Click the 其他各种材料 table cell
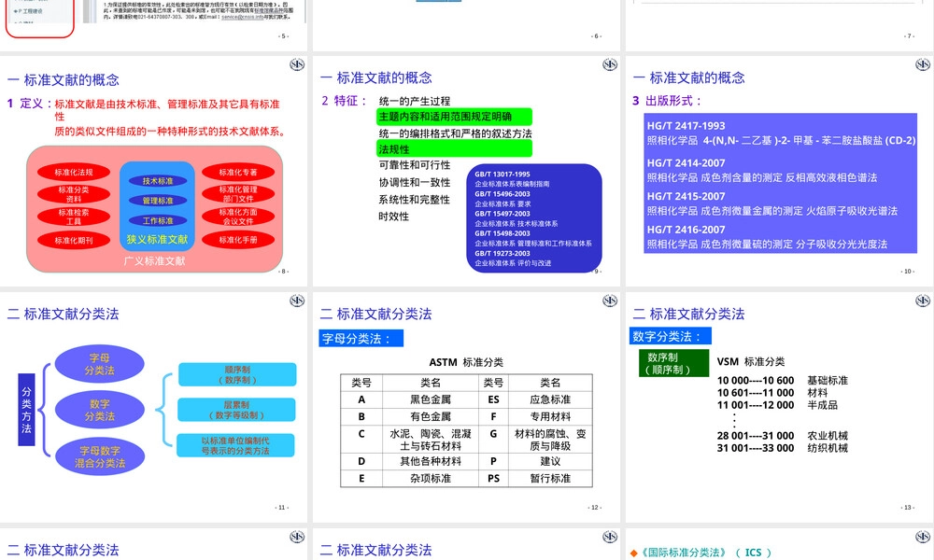Screen dimensions: 934x560 click(431, 461)
